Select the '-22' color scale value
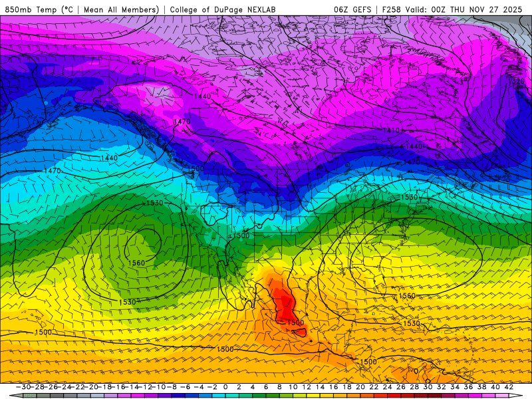 click(x=78, y=387)
